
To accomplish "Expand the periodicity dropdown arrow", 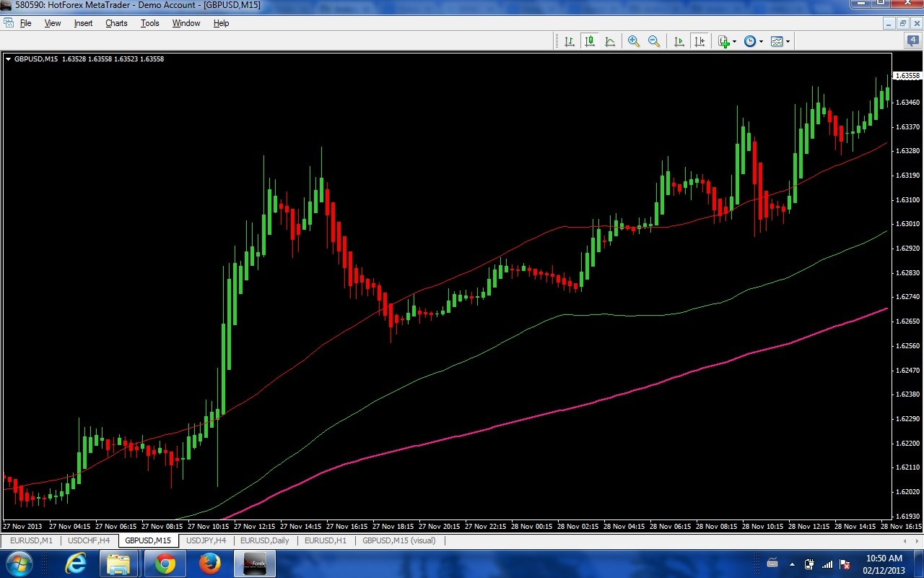I will pos(761,41).
